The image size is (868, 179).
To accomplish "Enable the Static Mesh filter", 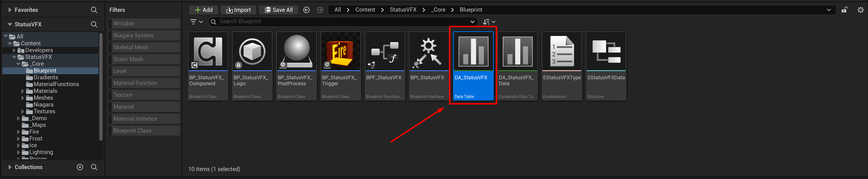I will click(x=144, y=59).
